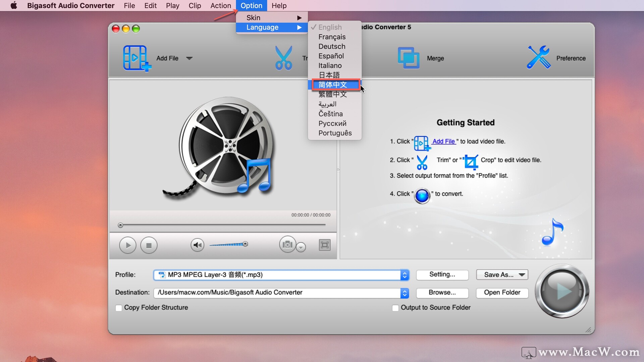
Task: Click the green zoom window button
Action: coord(136,29)
